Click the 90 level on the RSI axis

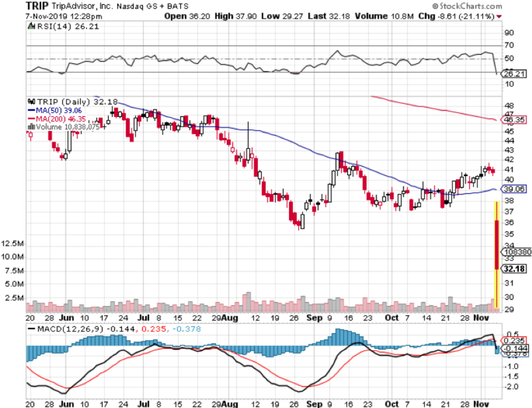point(509,33)
